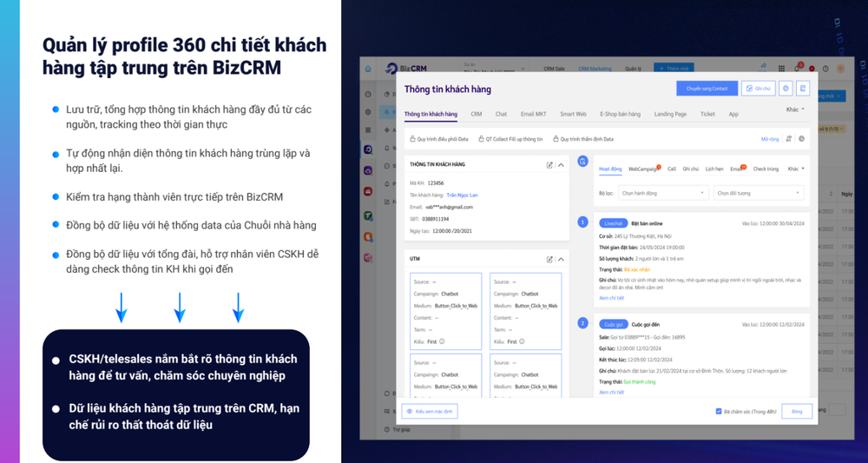Open the apps grid icon in top bar
Image resolution: width=868 pixels, height=463 pixels.
coord(782,69)
